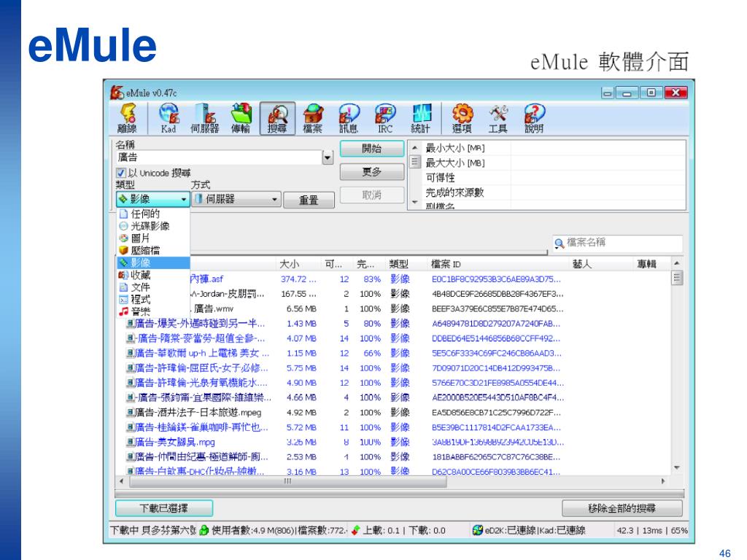This screenshot has height=560, width=747.
Task: Click the upload/download arrows status icon
Action: click(355, 530)
